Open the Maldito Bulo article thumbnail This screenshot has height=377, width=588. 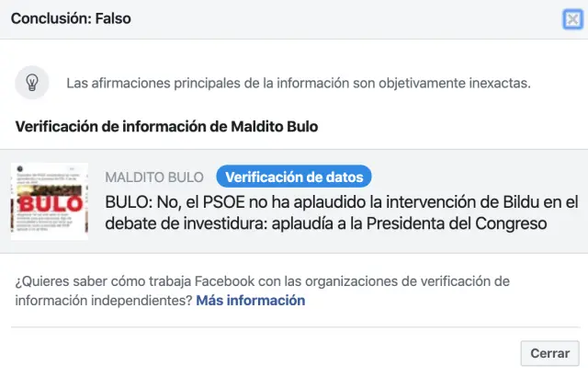[50, 200]
